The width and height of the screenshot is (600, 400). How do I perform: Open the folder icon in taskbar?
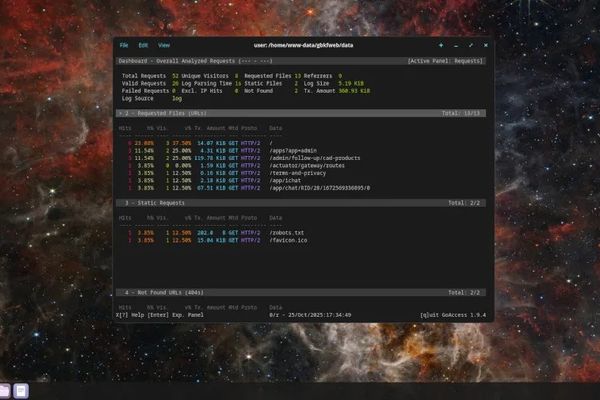click(4, 391)
